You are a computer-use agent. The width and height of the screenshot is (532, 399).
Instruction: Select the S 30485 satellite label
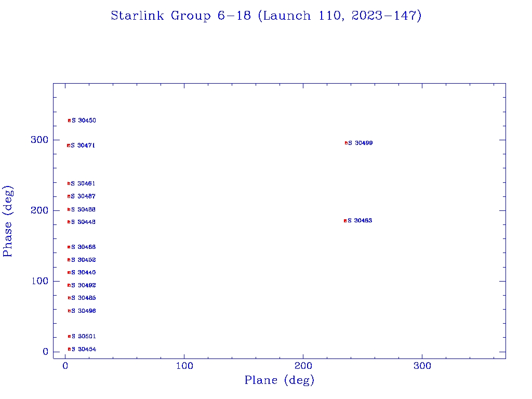[84, 298]
